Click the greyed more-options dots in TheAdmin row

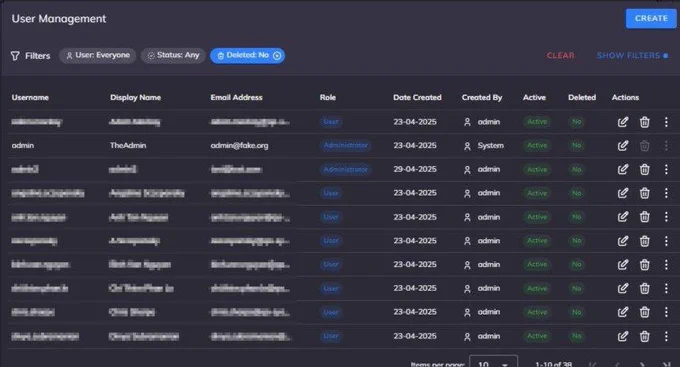click(x=666, y=146)
